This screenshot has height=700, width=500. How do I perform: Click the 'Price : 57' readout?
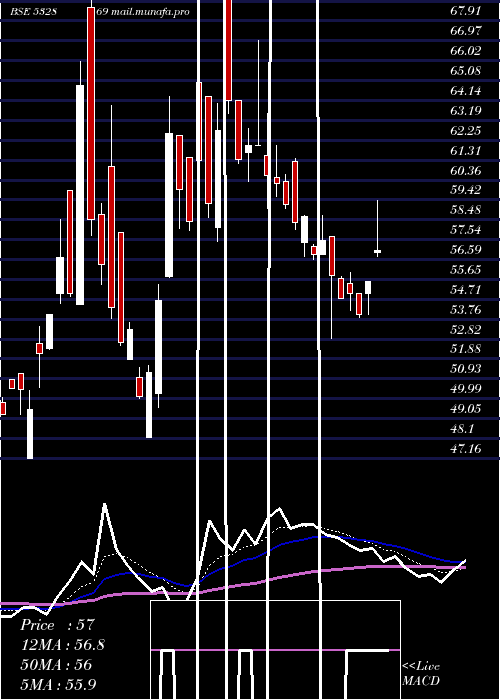point(57,625)
